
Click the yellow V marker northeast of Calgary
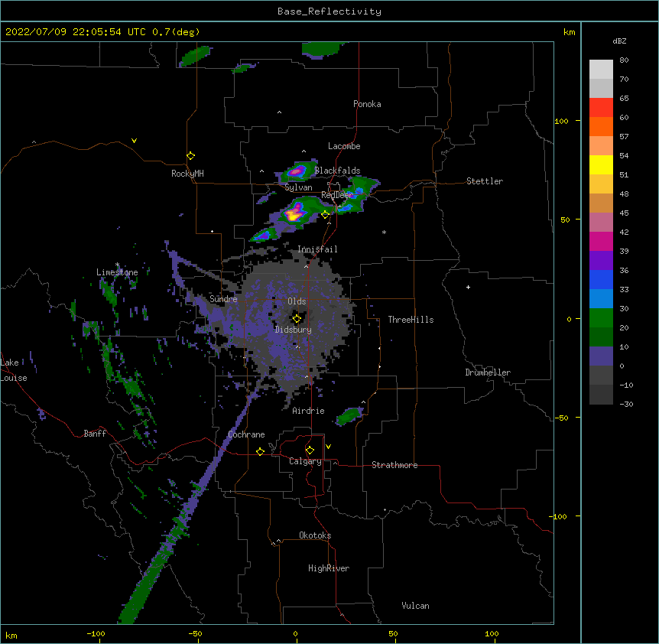328,447
